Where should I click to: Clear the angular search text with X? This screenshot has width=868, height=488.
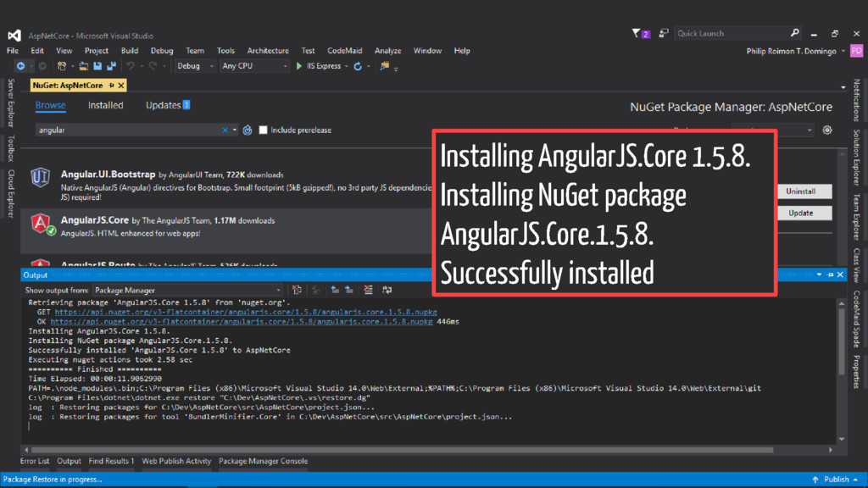coord(225,130)
